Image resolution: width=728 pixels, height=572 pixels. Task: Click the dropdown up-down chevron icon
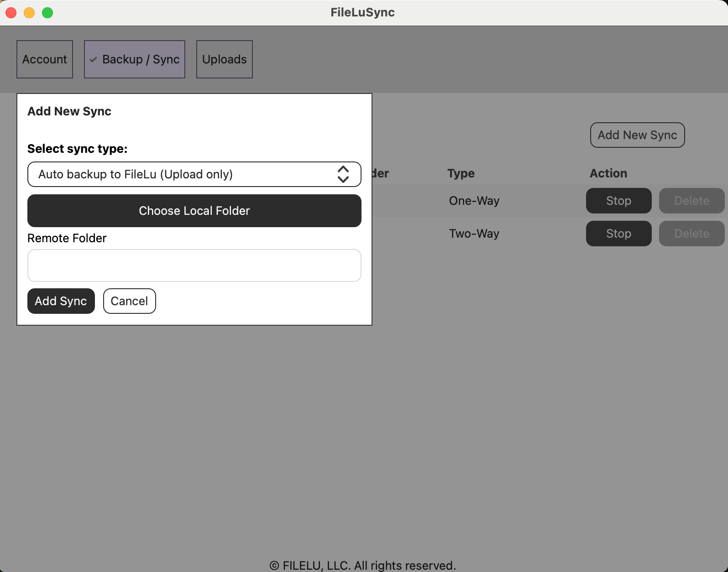pos(343,174)
